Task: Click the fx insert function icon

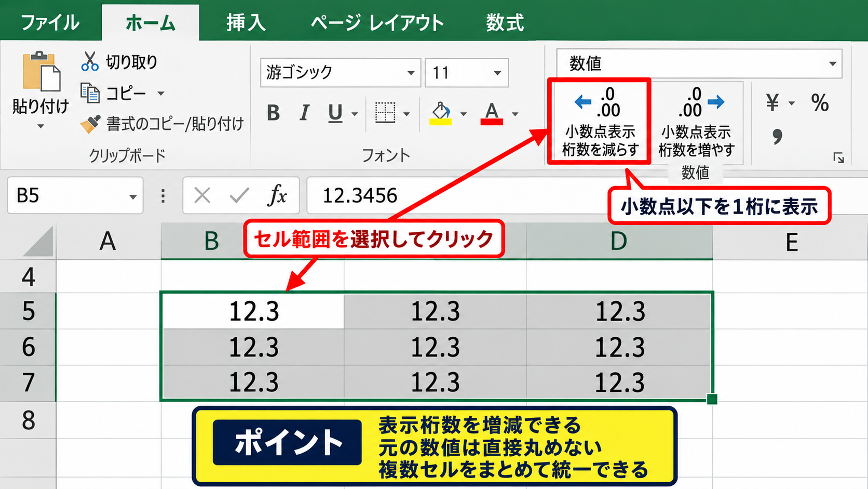Action: click(x=278, y=196)
